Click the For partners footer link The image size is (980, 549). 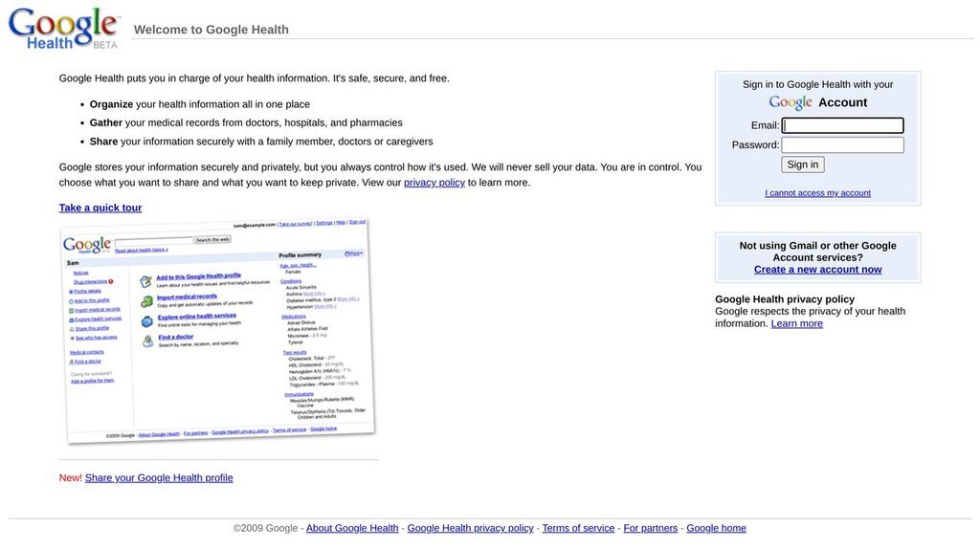pyautogui.click(x=650, y=528)
